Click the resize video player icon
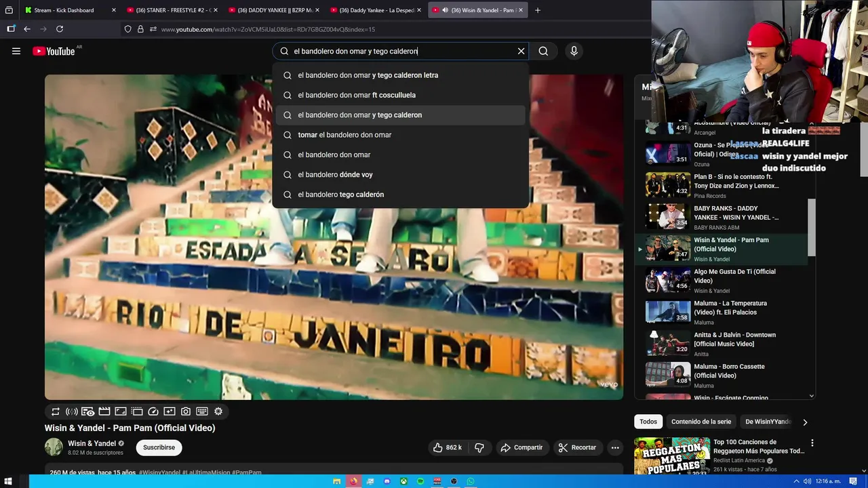 click(121, 411)
